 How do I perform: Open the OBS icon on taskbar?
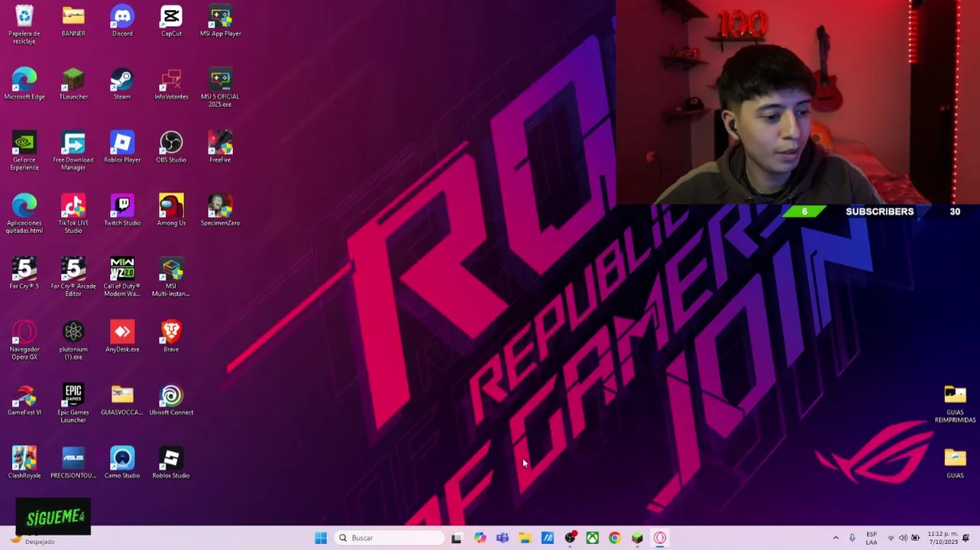[570, 538]
